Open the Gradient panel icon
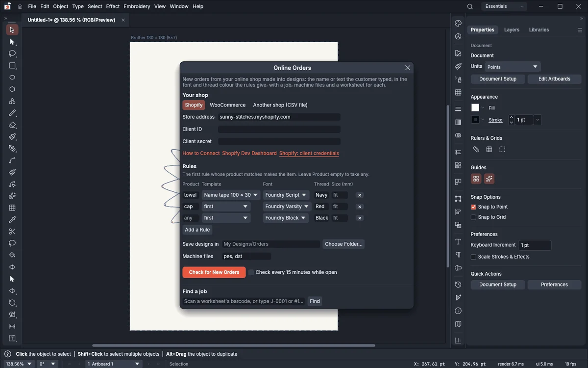588x368 pixels. pos(458,122)
